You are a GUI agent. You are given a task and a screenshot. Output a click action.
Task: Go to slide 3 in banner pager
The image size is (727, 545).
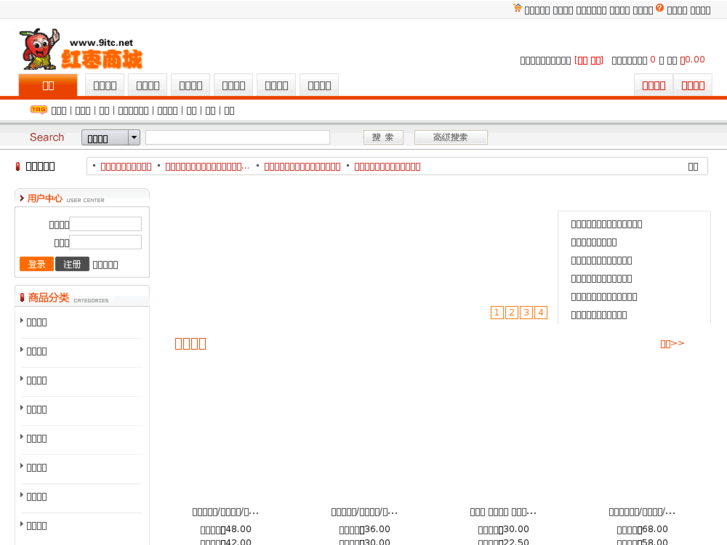click(526, 313)
